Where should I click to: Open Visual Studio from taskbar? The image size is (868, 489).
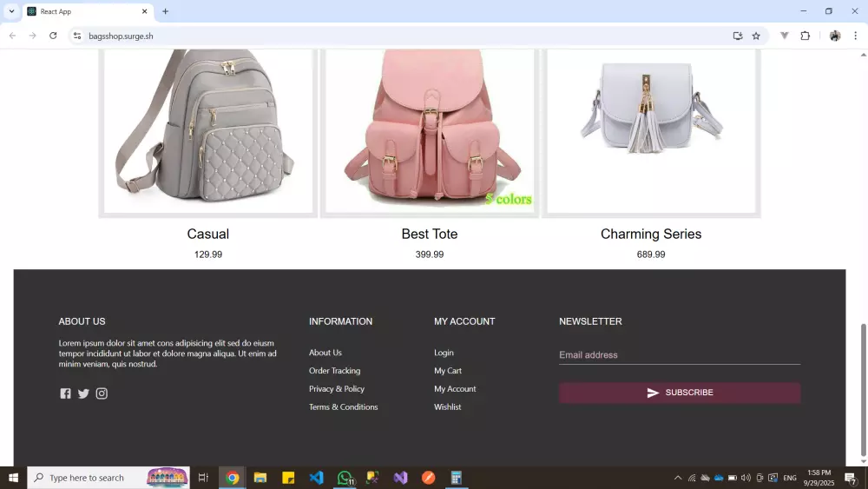[x=400, y=478]
